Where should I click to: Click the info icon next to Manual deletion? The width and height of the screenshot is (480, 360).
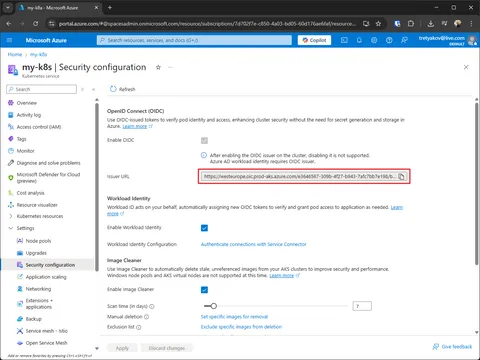click(146, 317)
